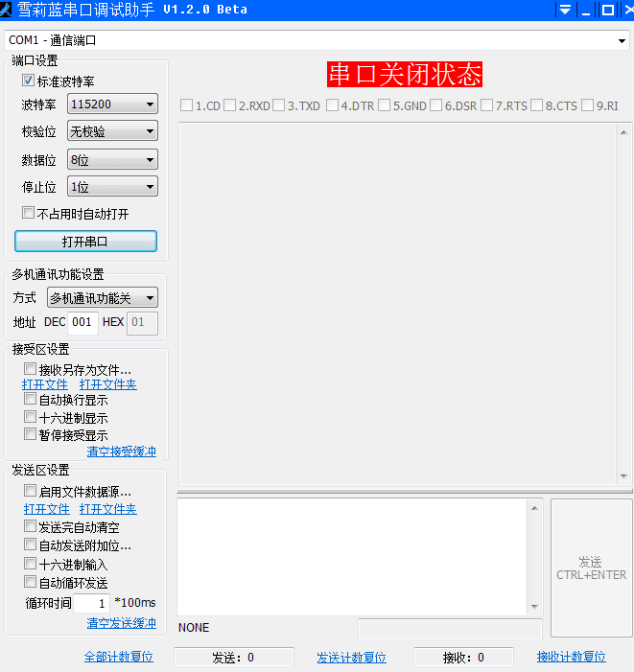Enable 自动换行显示 checkbox
The width and height of the screenshot is (634, 672).
click(x=30, y=399)
